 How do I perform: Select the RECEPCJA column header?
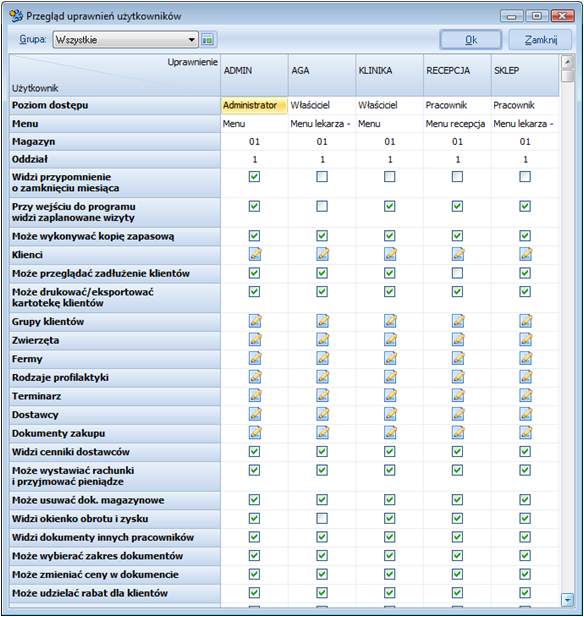point(457,75)
